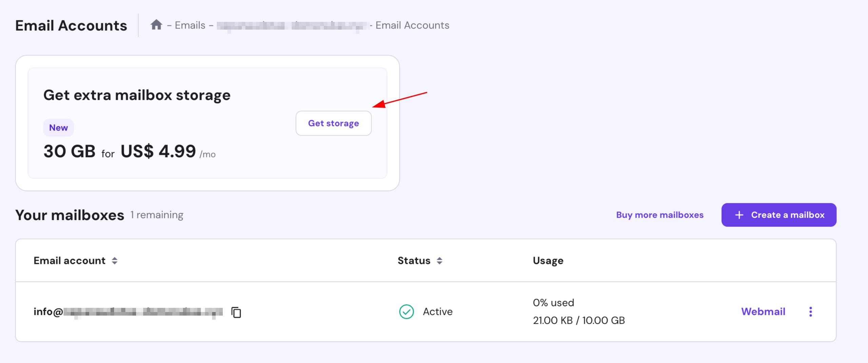Screen dimensions: 868x363
Task: Sort by Status using the sort arrows
Action: pos(439,260)
